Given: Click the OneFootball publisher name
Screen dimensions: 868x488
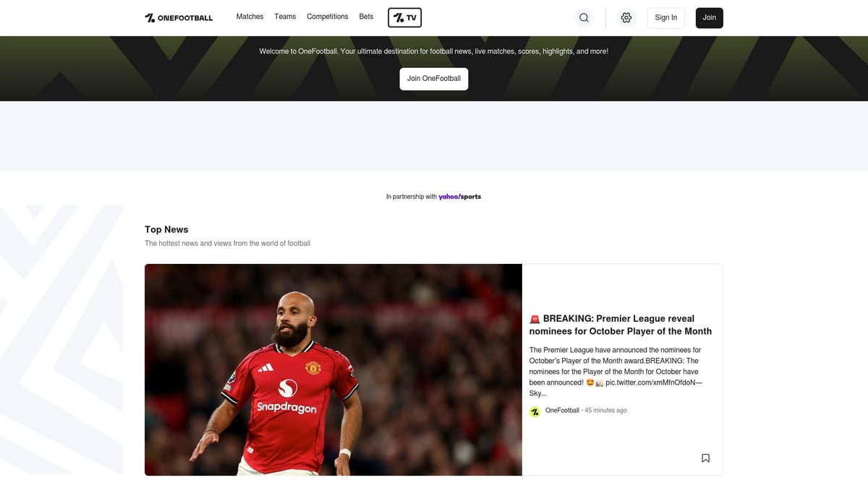Looking at the screenshot, I should point(562,410).
